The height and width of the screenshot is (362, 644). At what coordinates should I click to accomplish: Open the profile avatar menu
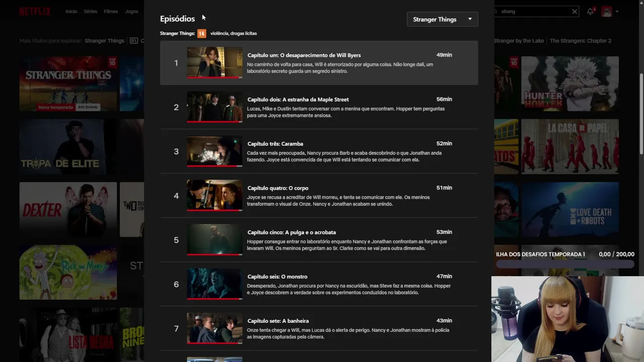(607, 11)
